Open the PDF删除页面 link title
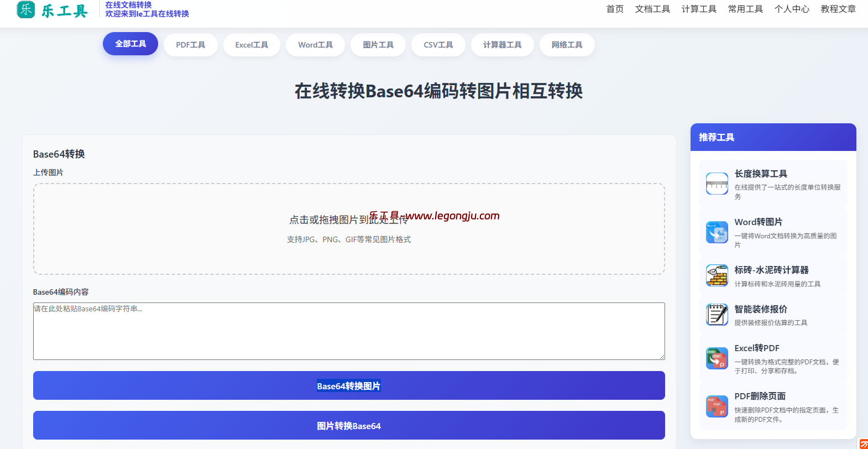 [760, 396]
